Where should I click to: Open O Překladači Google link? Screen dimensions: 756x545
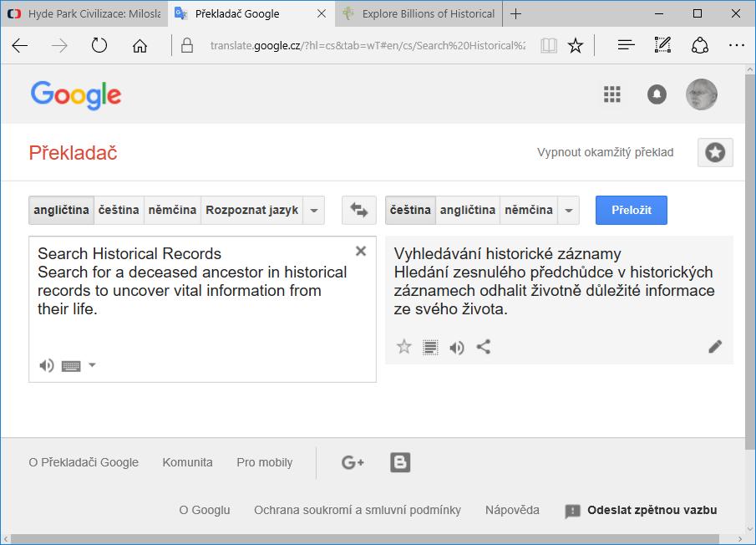(84, 462)
